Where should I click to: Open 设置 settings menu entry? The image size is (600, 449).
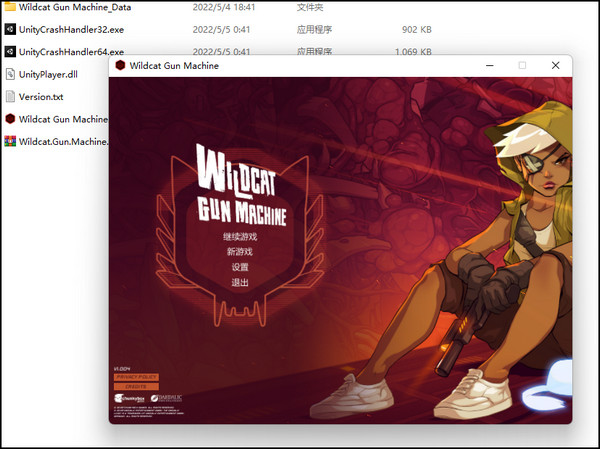point(240,267)
